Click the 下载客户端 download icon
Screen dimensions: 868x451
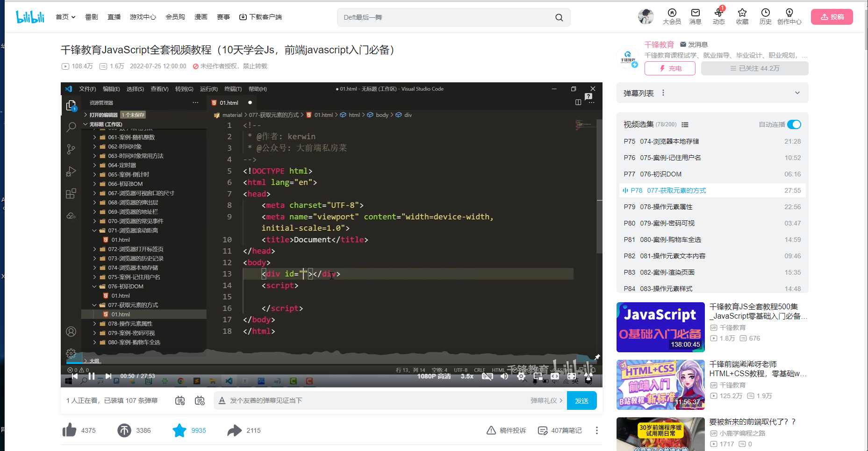point(243,17)
